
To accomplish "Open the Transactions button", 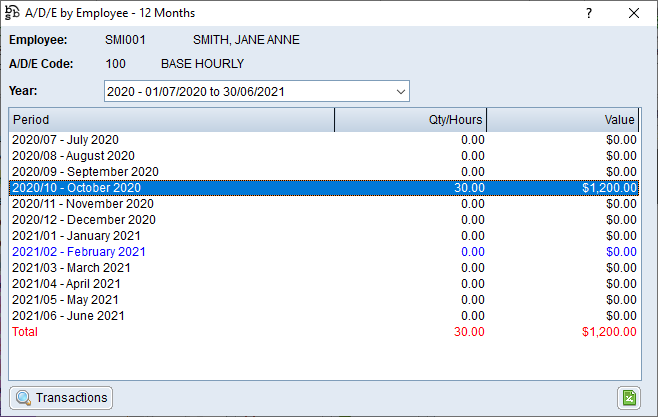I will pyautogui.click(x=61, y=397).
